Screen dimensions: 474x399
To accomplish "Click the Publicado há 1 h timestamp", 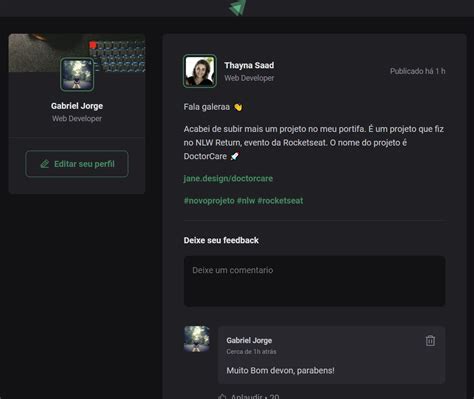I will point(418,71).
